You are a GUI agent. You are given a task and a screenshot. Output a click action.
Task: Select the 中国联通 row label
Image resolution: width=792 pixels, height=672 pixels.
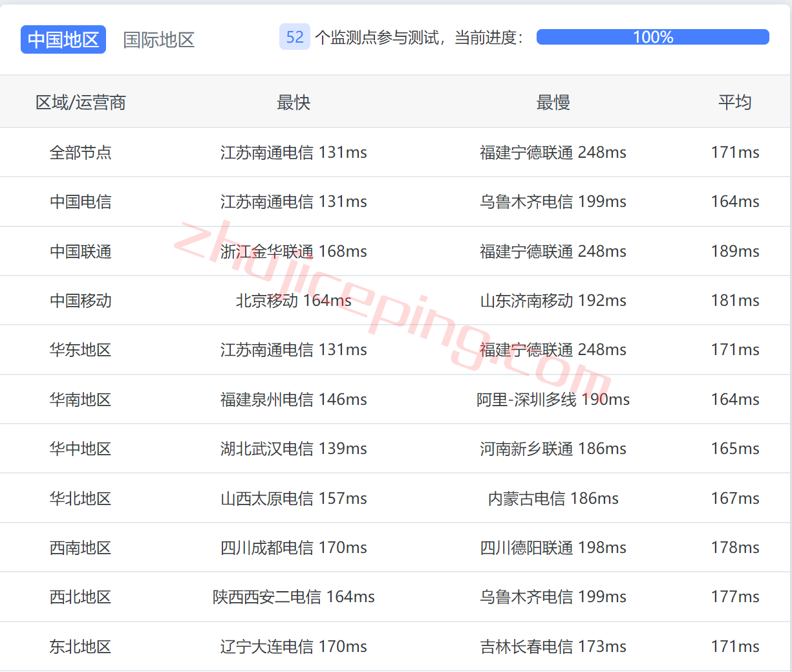[81, 251]
